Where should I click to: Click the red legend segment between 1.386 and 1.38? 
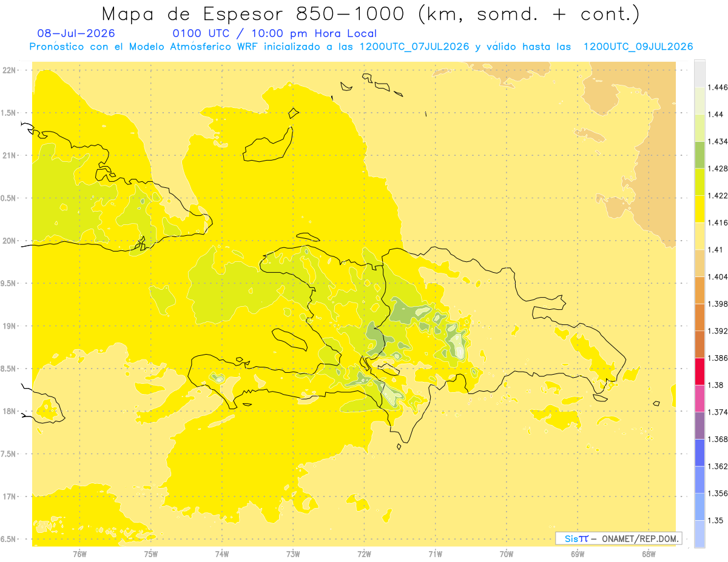699,372
